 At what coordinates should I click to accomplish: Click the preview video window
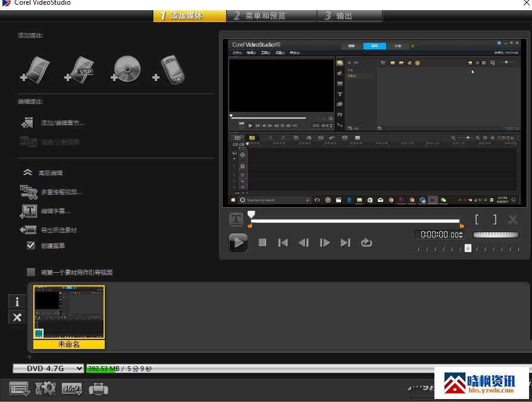tap(374, 123)
